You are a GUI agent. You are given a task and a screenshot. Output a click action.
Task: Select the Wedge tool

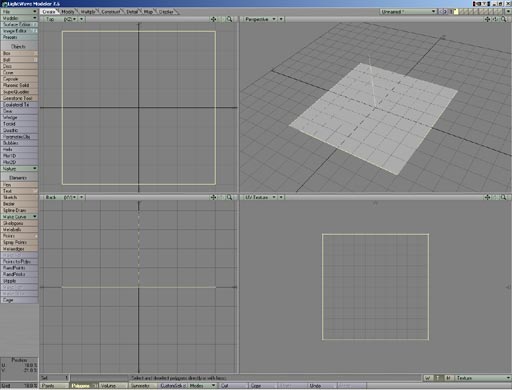(x=19, y=117)
